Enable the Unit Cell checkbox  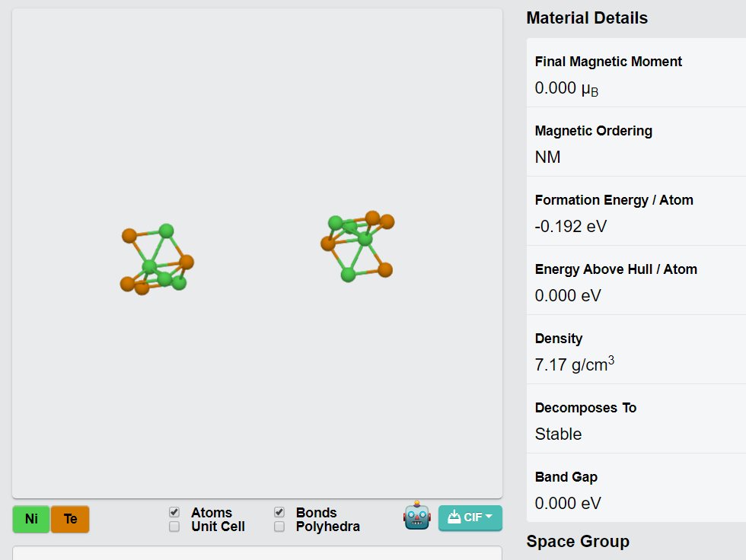[x=174, y=527]
